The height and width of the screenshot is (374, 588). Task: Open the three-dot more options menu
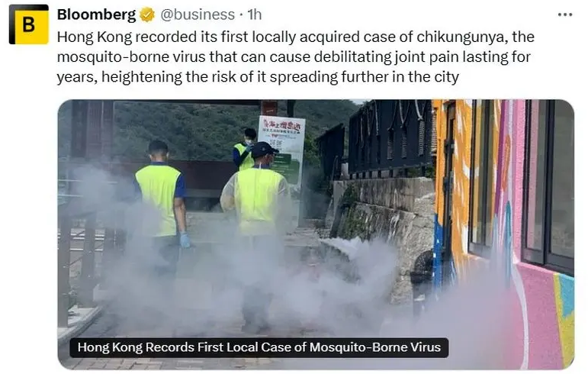565,15
